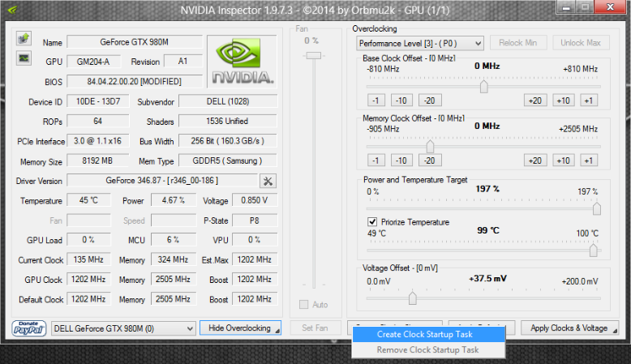Click the ROPs value 64
This screenshot has width=631, height=364.
pyautogui.click(x=98, y=121)
